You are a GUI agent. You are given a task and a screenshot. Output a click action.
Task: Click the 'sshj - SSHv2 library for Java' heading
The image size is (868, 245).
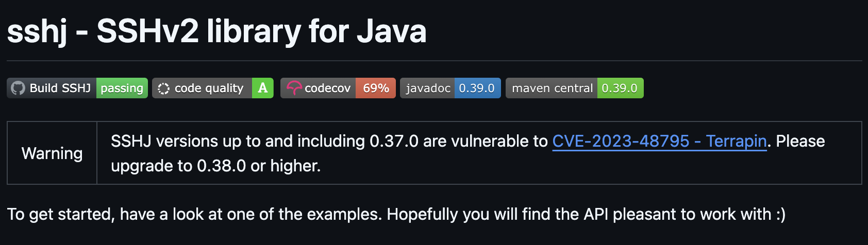tap(217, 31)
